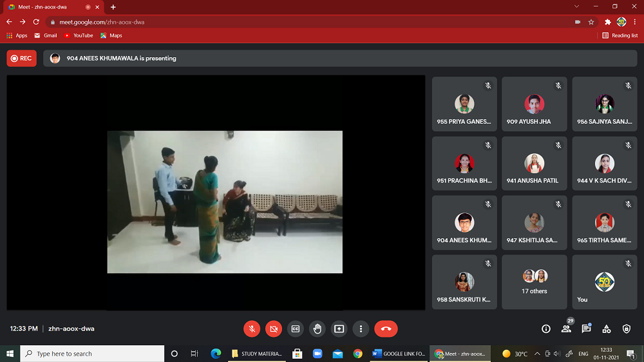Open the three-dot more options menu

tap(361, 329)
